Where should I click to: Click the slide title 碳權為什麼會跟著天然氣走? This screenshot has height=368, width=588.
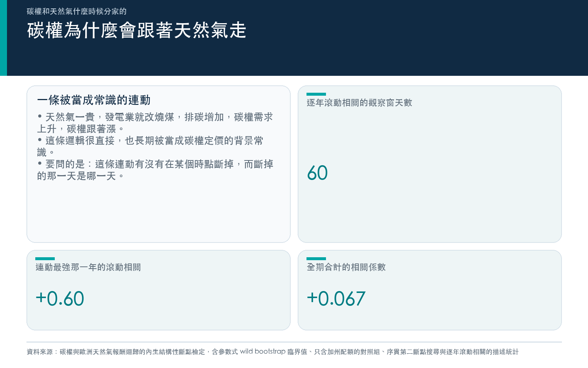136,30
